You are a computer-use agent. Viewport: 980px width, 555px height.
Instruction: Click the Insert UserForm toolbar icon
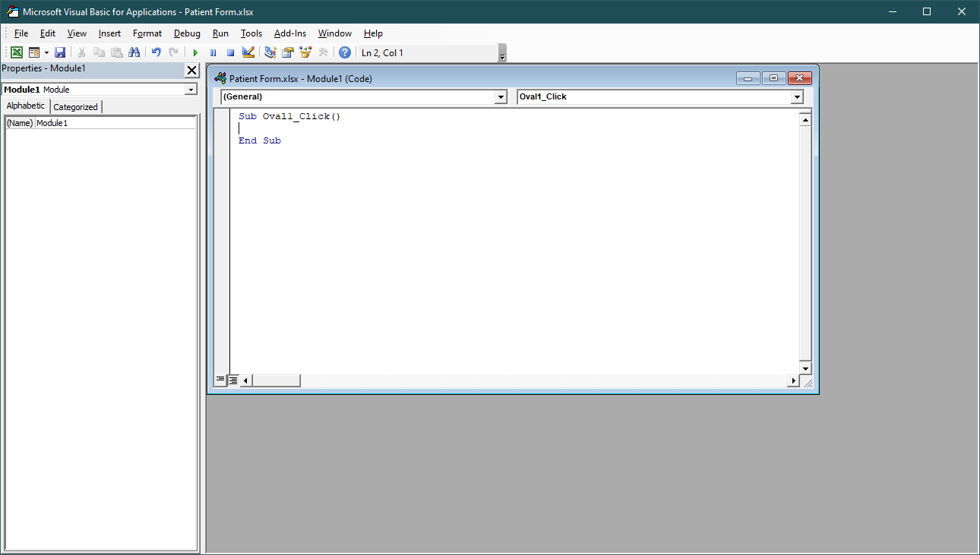click(34, 52)
